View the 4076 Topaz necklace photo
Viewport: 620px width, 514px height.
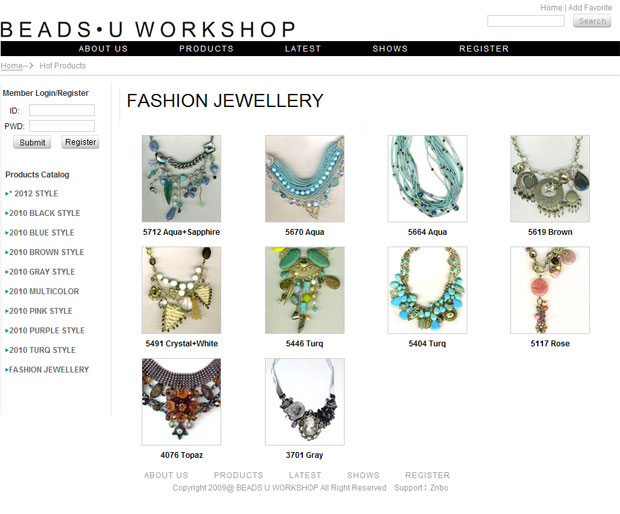tap(181, 402)
